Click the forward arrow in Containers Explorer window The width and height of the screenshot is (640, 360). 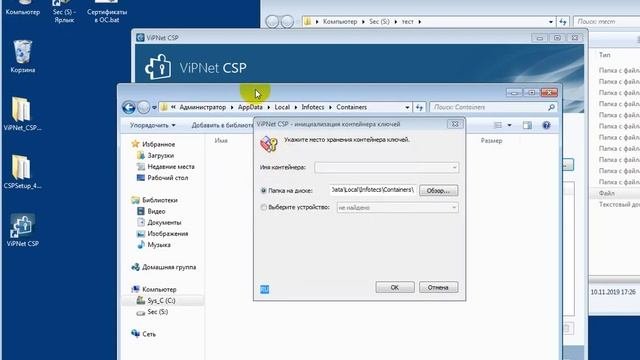point(143,107)
